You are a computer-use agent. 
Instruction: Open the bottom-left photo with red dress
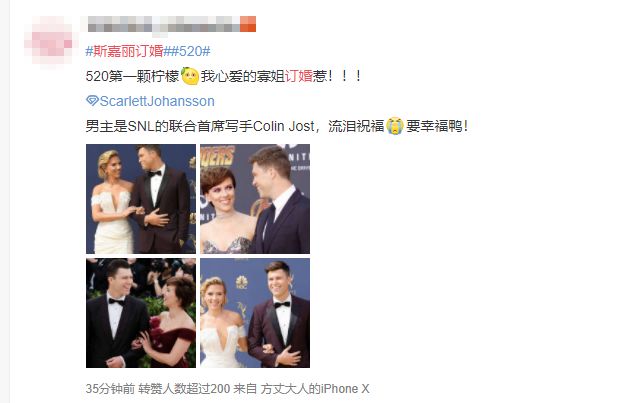[141, 313]
